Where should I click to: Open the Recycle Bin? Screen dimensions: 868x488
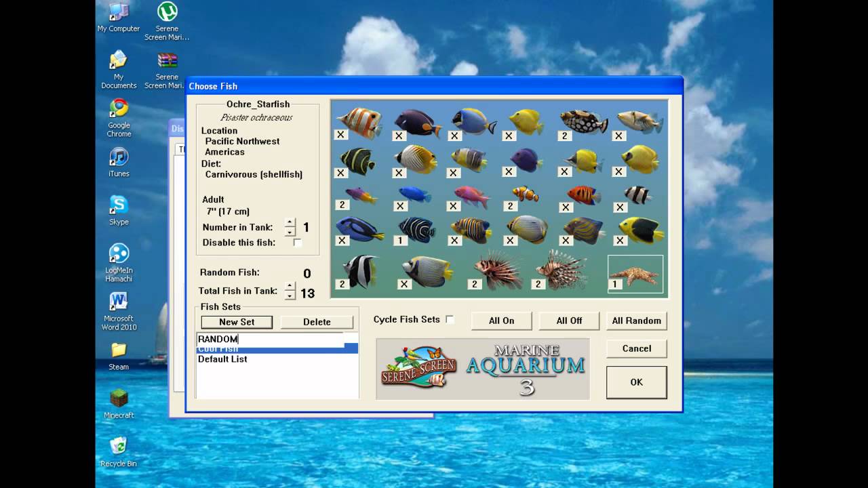[x=119, y=452]
